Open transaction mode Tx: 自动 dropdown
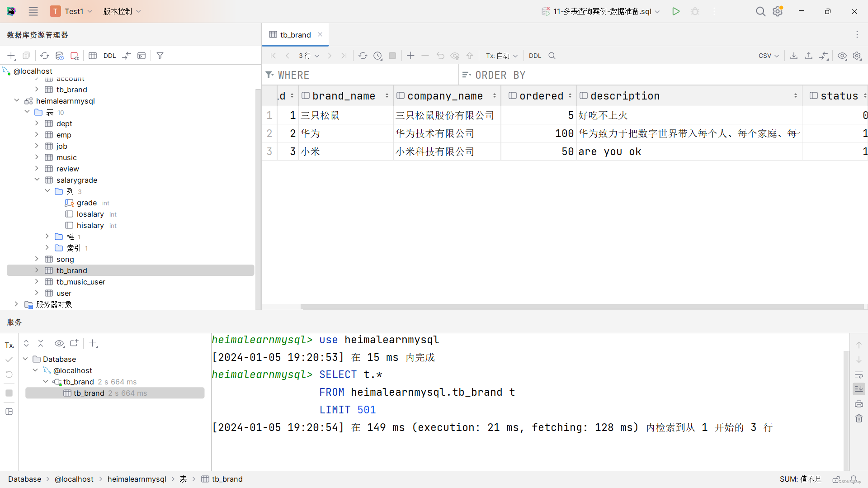The height and width of the screenshot is (488, 868). 501,56
